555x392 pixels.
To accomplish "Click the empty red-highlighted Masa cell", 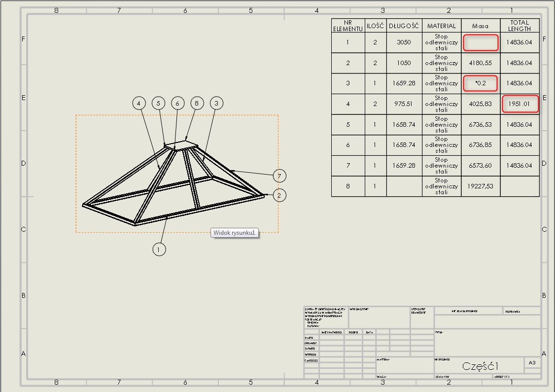I will tap(480, 42).
